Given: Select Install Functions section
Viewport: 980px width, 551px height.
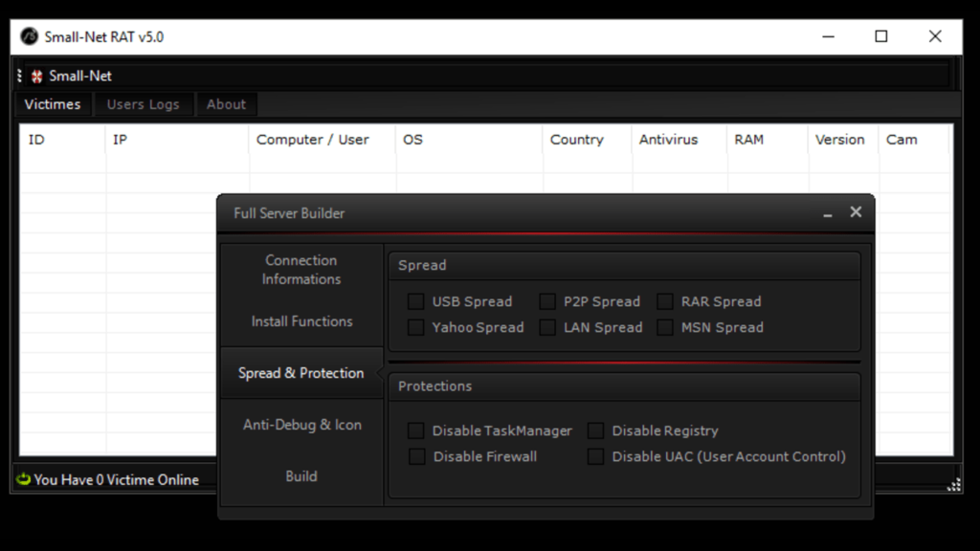Looking at the screenshot, I should [x=301, y=321].
